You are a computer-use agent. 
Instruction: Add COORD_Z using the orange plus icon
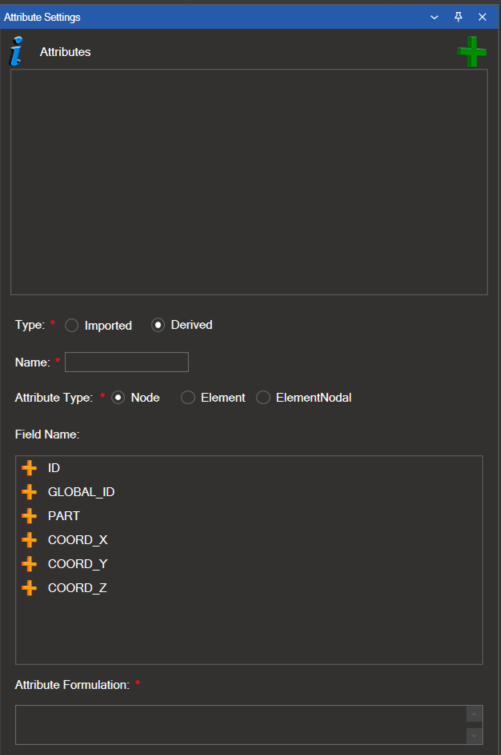pyautogui.click(x=29, y=588)
